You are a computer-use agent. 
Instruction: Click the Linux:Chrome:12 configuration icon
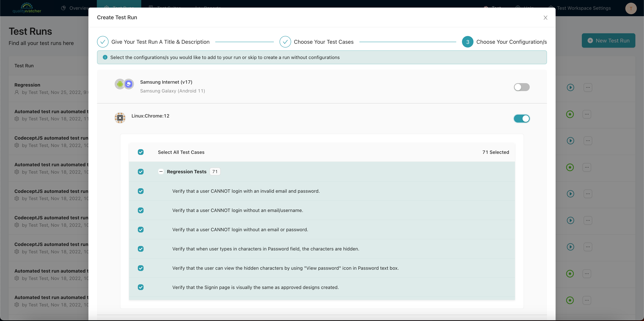tap(120, 118)
